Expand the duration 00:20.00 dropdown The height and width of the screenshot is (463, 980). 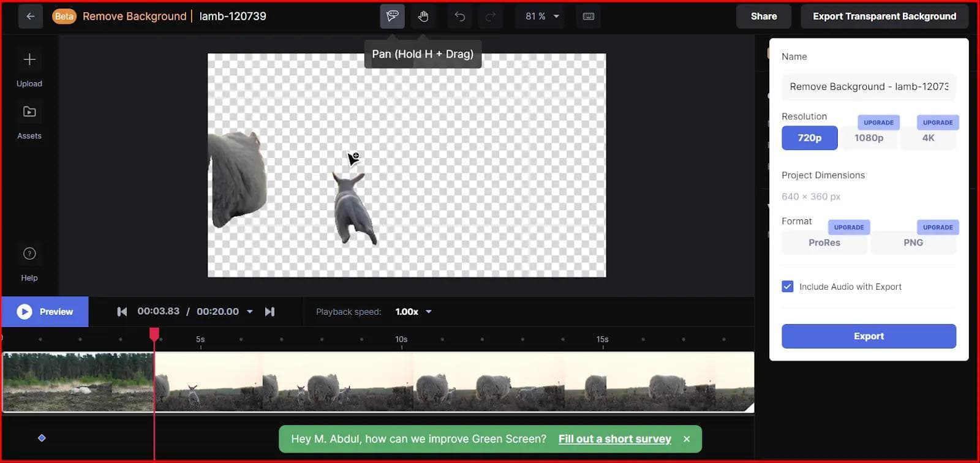point(250,312)
